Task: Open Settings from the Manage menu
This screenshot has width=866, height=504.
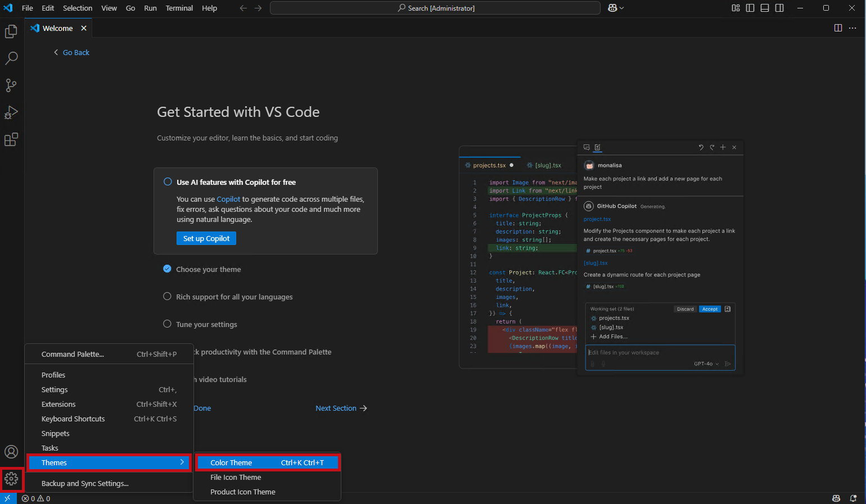Action: pyautogui.click(x=109, y=389)
